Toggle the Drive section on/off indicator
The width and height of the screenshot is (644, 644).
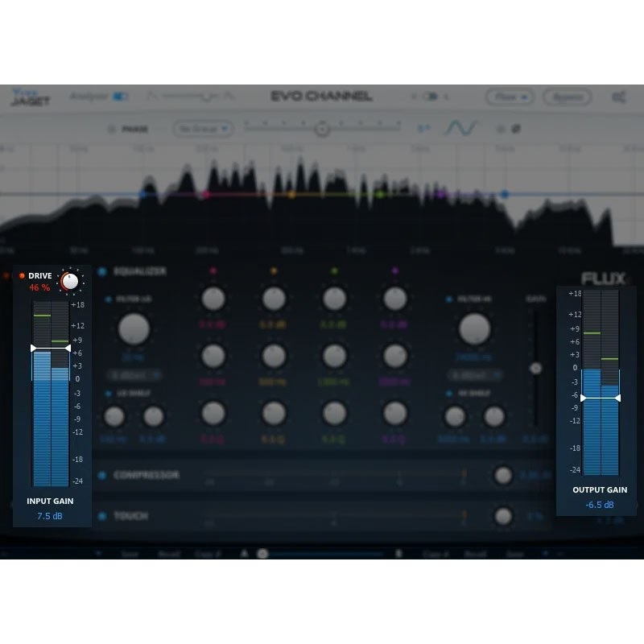pos(22,275)
